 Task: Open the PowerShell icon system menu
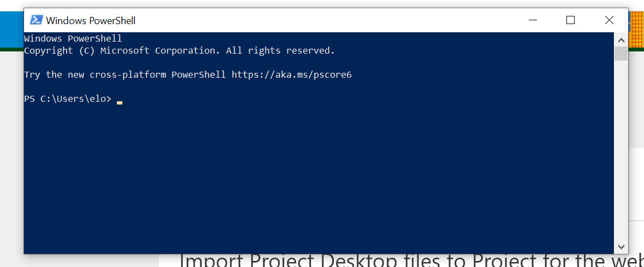(x=37, y=20)
